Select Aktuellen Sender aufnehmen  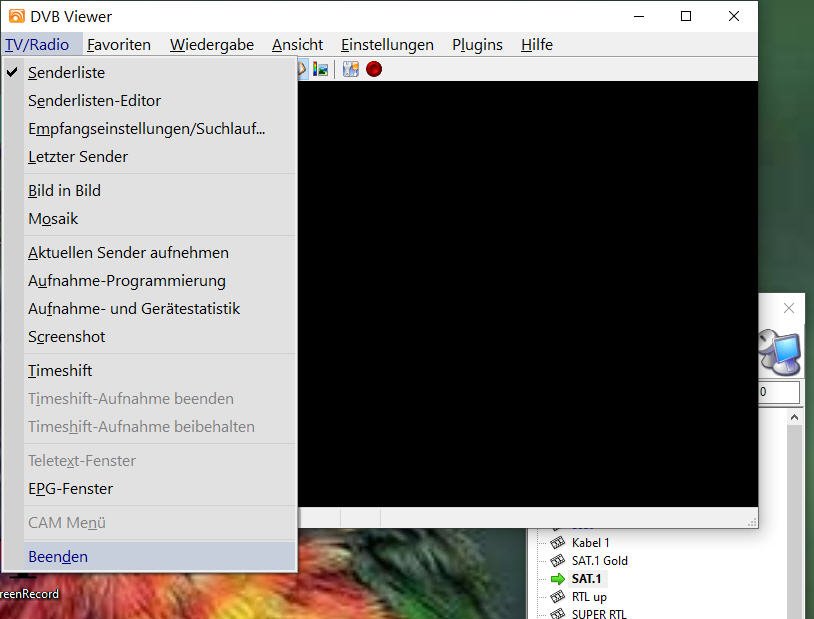(x=128, y=253)
